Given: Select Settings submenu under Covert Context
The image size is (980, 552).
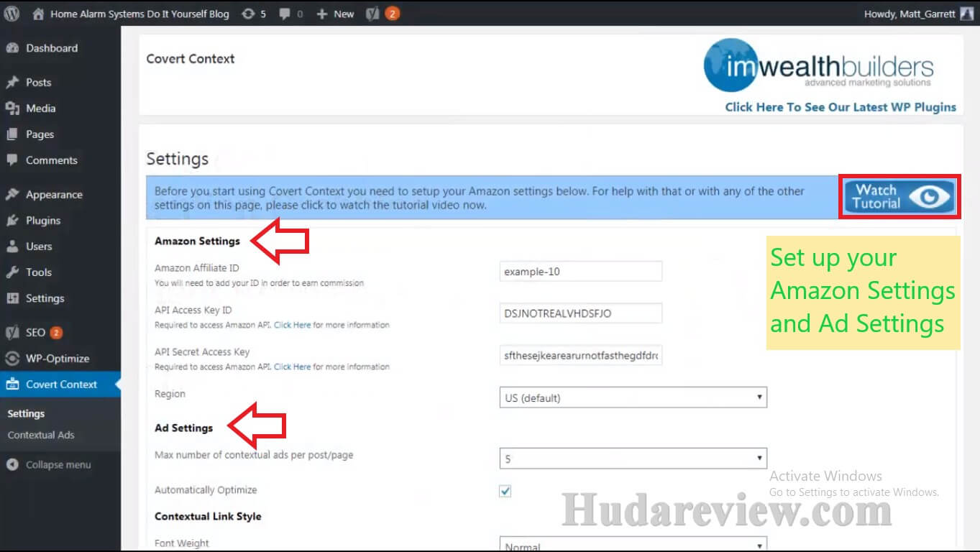Looking at the screenshot, I should click(27, 414).
